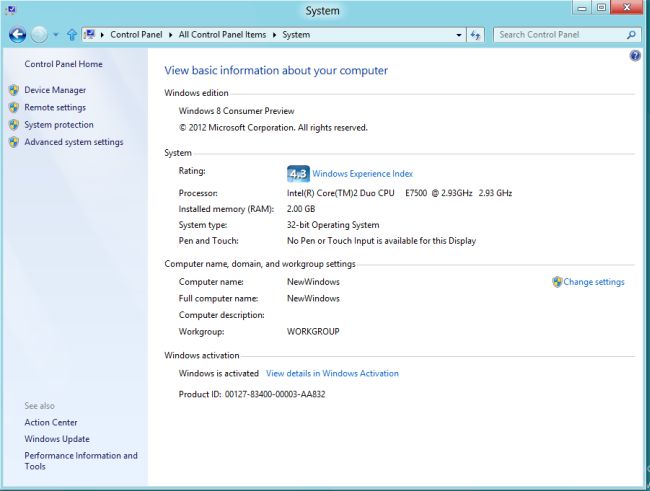Viewport: 650px width, 491px height.
Task: Click the Full computer name value NewWindows
Action: click(x=313, y=299)
